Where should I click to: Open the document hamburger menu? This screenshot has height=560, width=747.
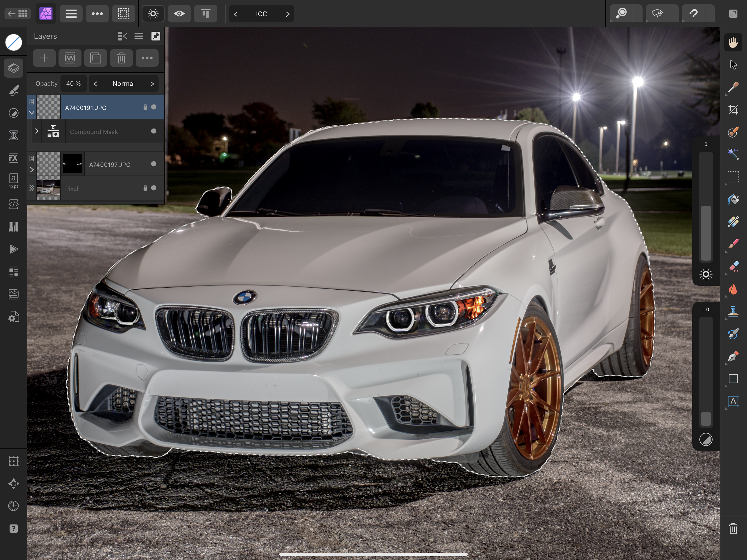pyautogui.click(x=71, y=14)
